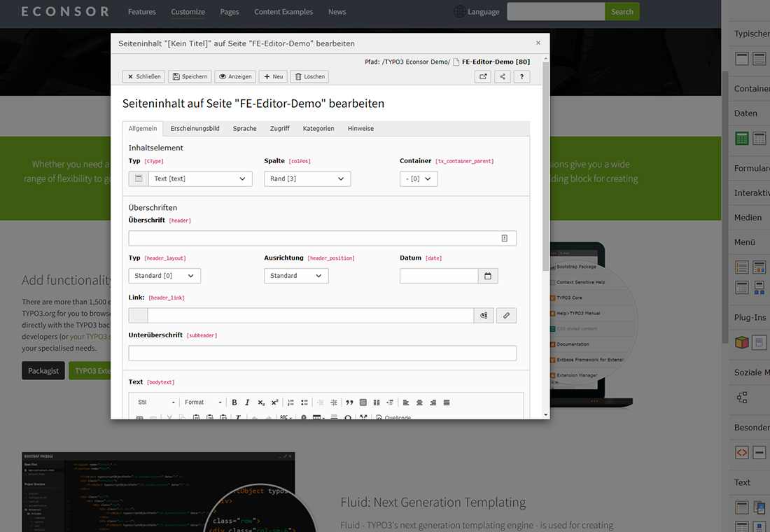
Task: Click the Neu button
Action: click(x=273, y=76)
